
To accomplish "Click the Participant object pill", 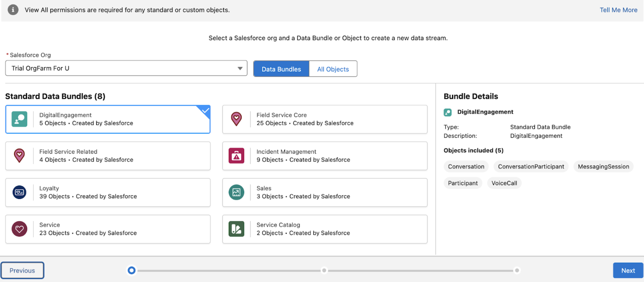I will pyautogui.click(x=463, y=183).
